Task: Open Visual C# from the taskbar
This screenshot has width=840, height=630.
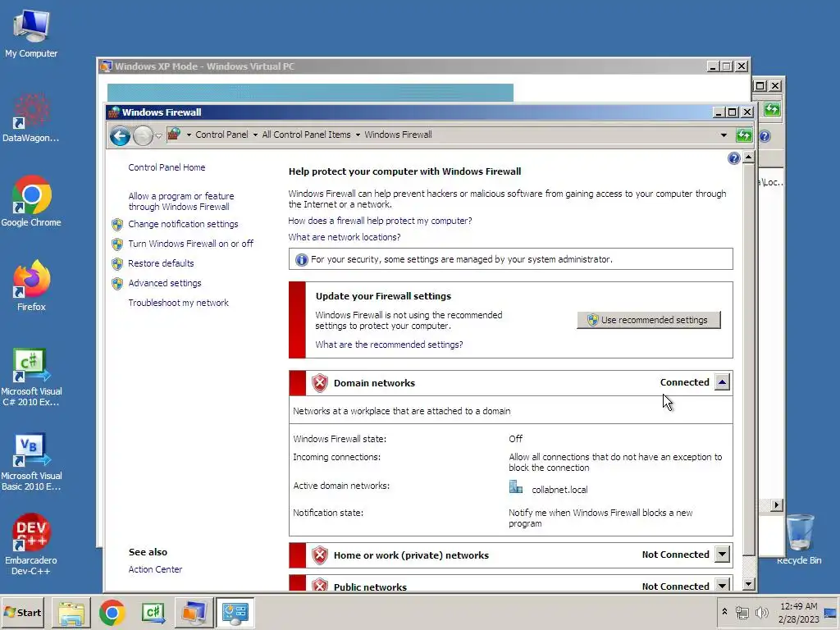Action: 153,613
